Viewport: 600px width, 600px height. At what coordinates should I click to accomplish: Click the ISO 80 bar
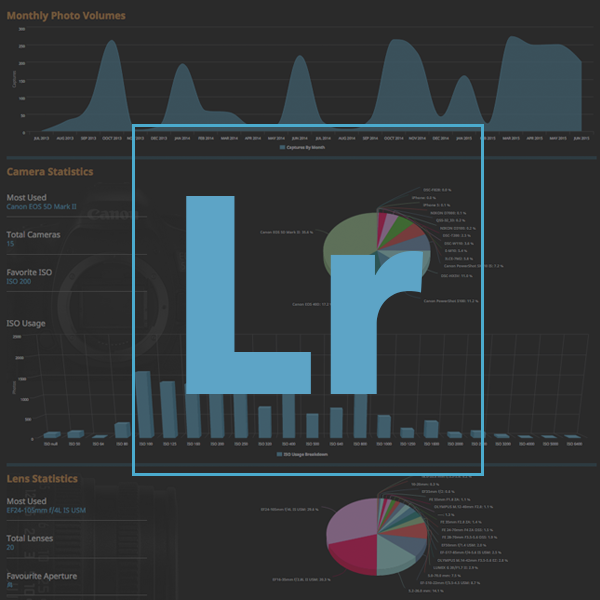[x=122, y=430]
